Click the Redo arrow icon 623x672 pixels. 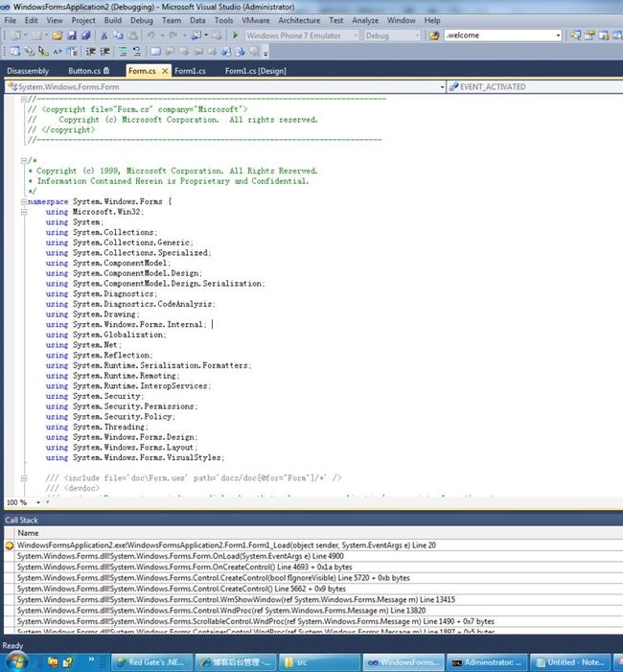pos(173,35)
